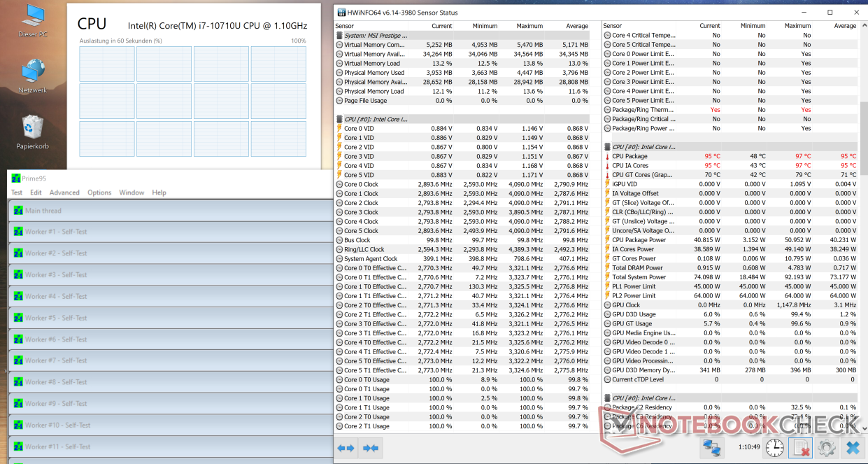Screen dimensions: 868x464
Task: Collapse the System: MSI Prestige sensor group
Action: click(463, 35)
